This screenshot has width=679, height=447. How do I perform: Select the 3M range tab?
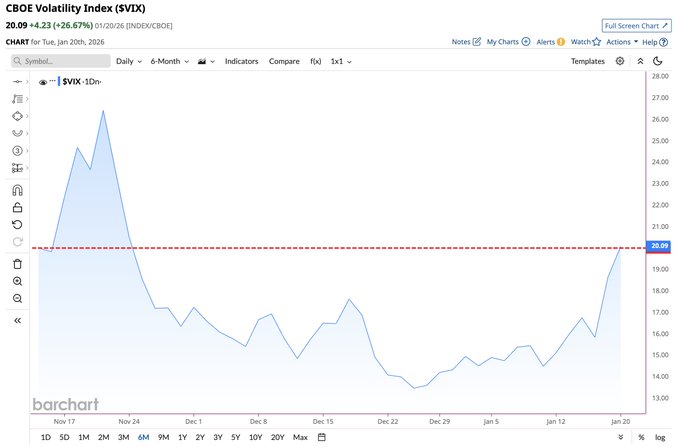[123, 437]
